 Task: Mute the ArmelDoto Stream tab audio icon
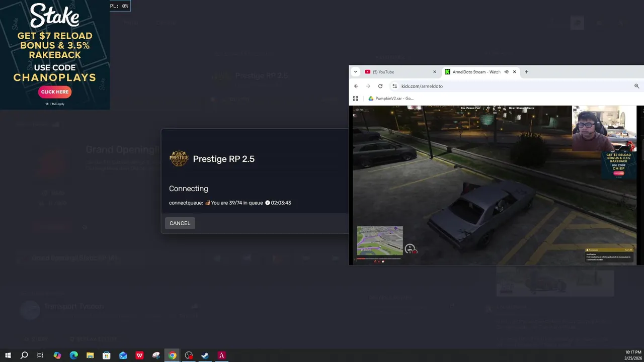pos(506,72)
